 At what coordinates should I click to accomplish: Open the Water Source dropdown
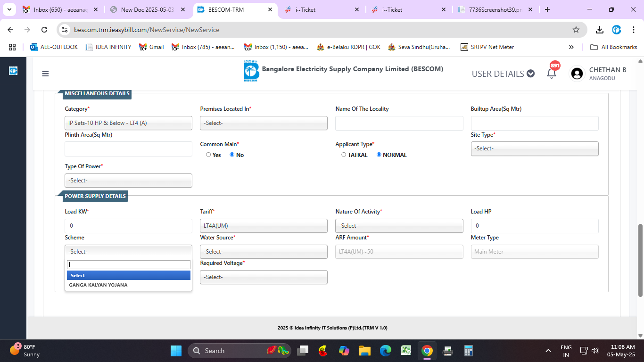[264, 252]
